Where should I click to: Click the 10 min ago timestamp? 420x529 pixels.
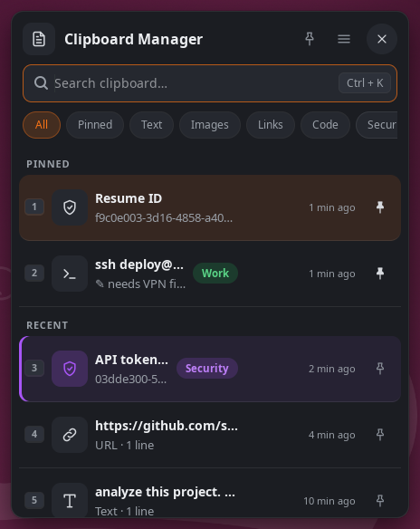(329, 501)
